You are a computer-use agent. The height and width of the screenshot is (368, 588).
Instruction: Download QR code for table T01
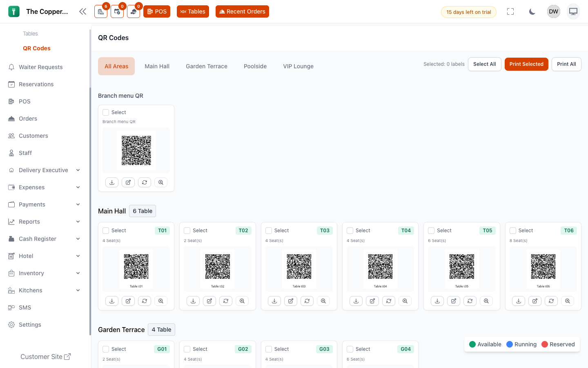tap(112, 301)
